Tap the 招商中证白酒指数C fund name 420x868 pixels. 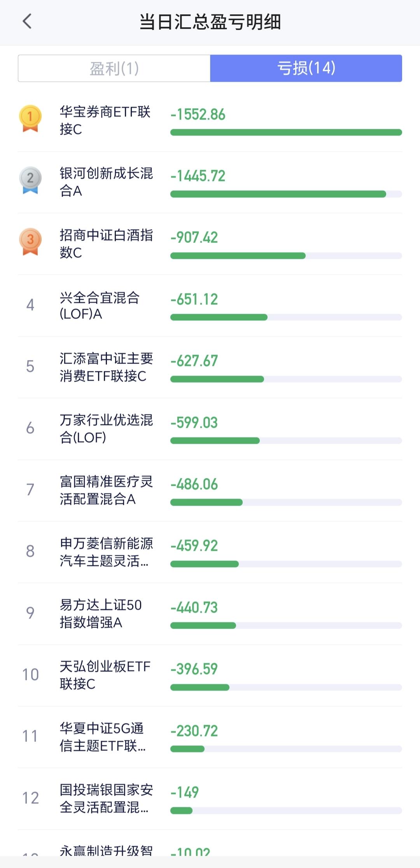point(106,244)
